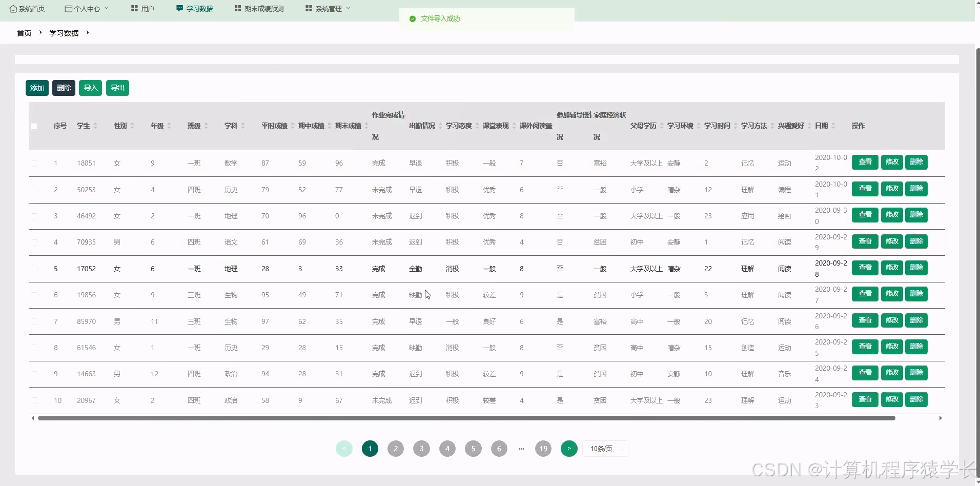Go to page 19

pyautogui.click(x=543, y=449)
